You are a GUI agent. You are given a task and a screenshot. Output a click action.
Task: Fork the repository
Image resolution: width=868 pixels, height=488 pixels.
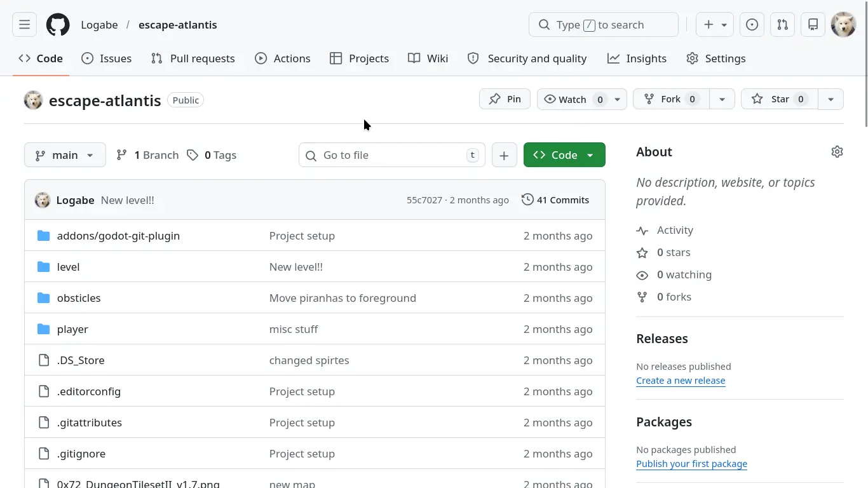[x=671, y=99]
